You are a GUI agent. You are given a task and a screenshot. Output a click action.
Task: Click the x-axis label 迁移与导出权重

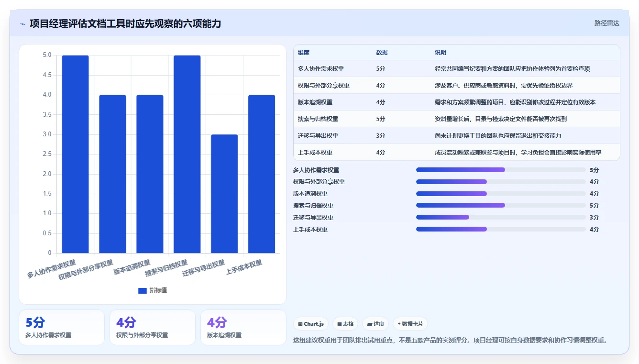(x=204, y=269)
